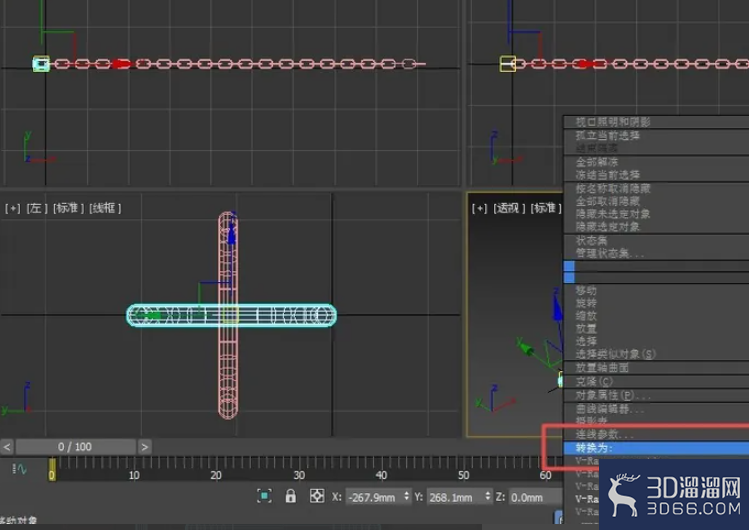
Task: Click frame 50 on the timeline track
Action: coord(463,475)
